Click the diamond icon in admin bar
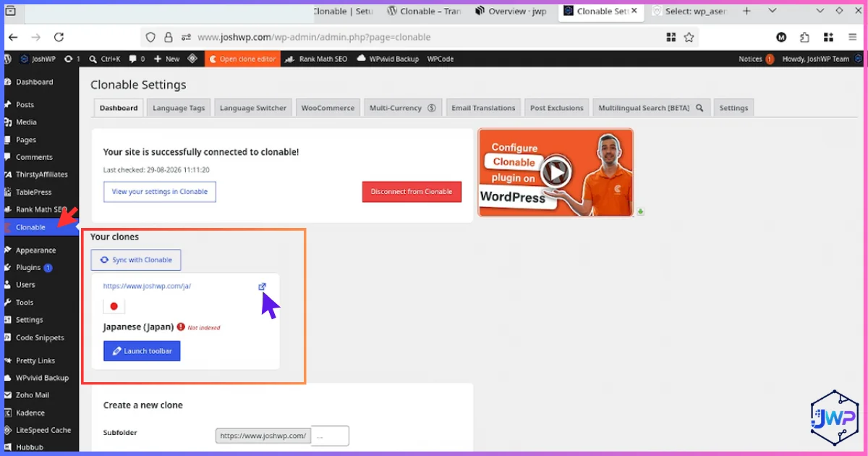This screenshot has width=868, height=456. coord(192,59)
